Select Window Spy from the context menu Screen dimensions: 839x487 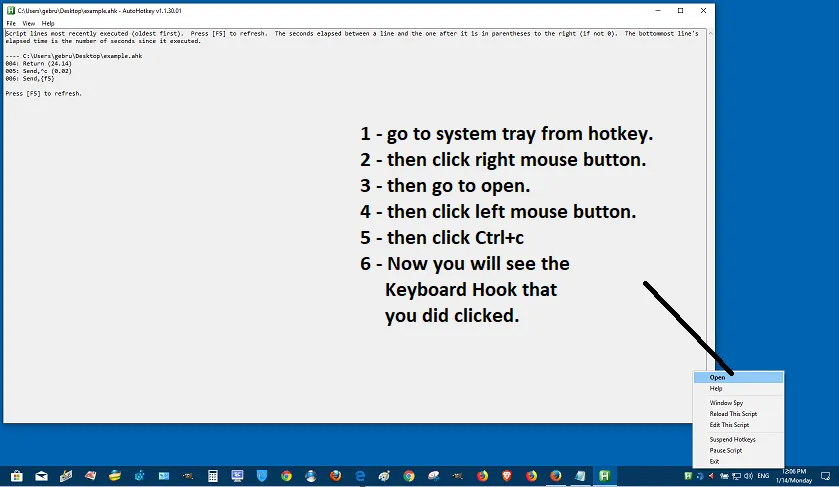(x=738, y=402)
